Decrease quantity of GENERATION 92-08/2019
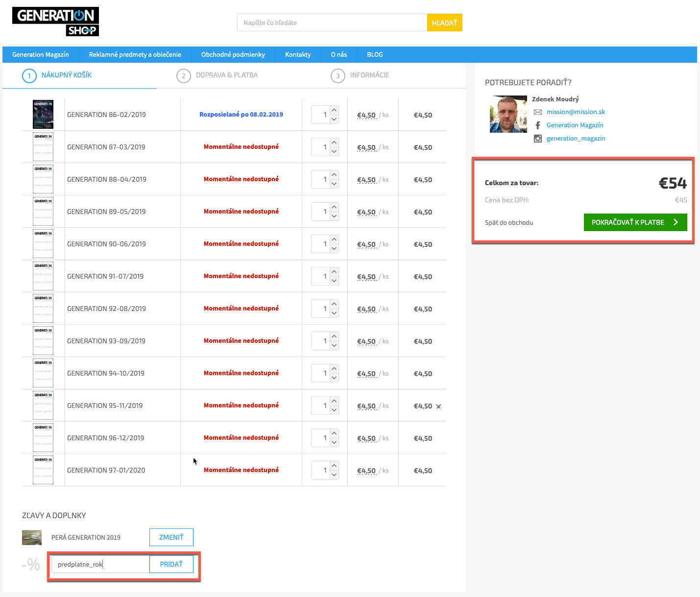The height and width of the screenshot is (597, 700). (x=334, y=313)
